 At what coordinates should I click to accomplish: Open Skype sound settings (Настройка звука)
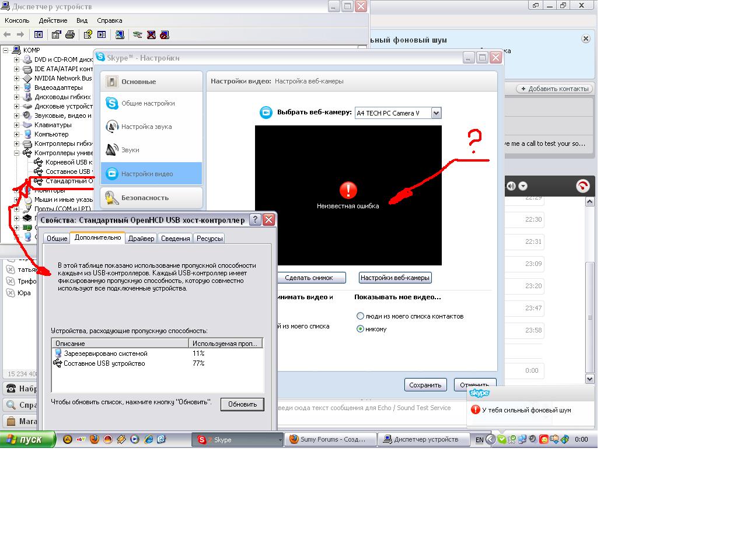(x=146, y=127)
